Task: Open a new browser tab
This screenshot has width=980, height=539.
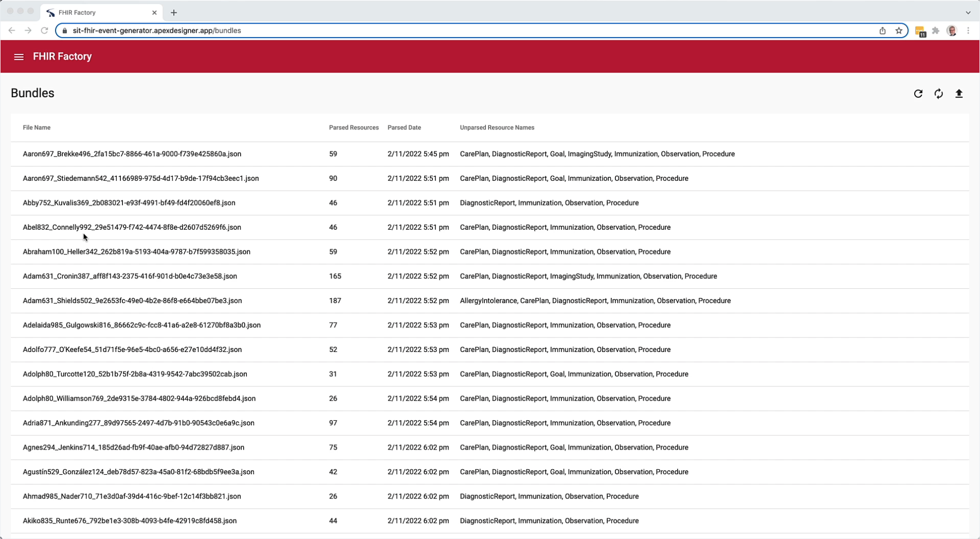Action: 174,12
